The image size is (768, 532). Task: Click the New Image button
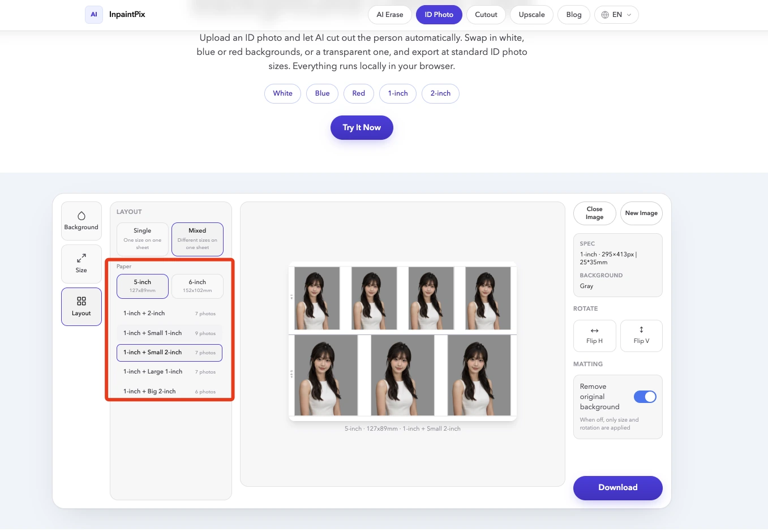(x=641, y=213)
